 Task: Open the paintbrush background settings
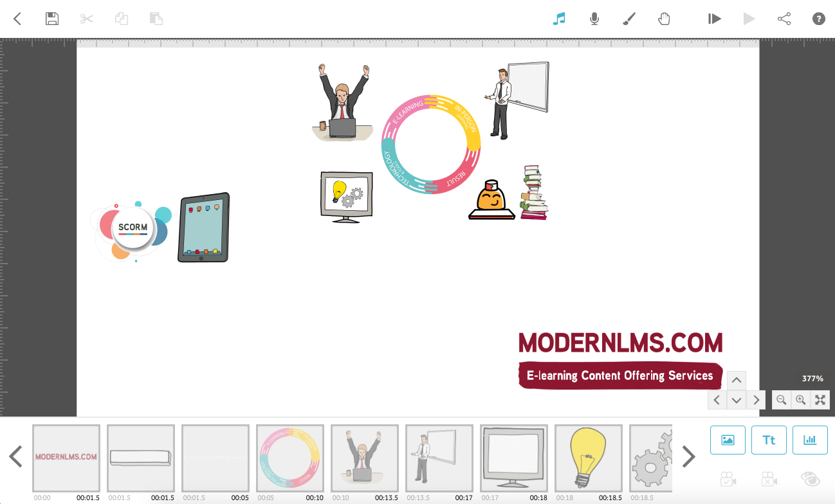[629, 19]
